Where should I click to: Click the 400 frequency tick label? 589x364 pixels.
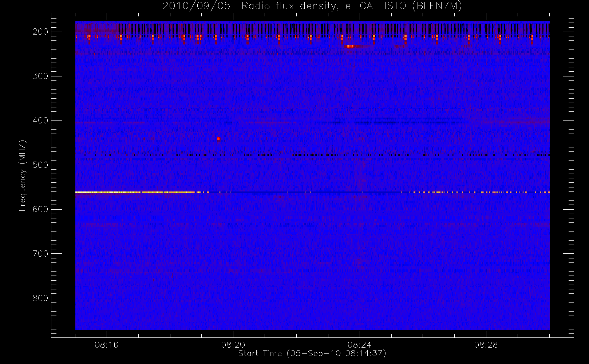click(x=40, y=120)
